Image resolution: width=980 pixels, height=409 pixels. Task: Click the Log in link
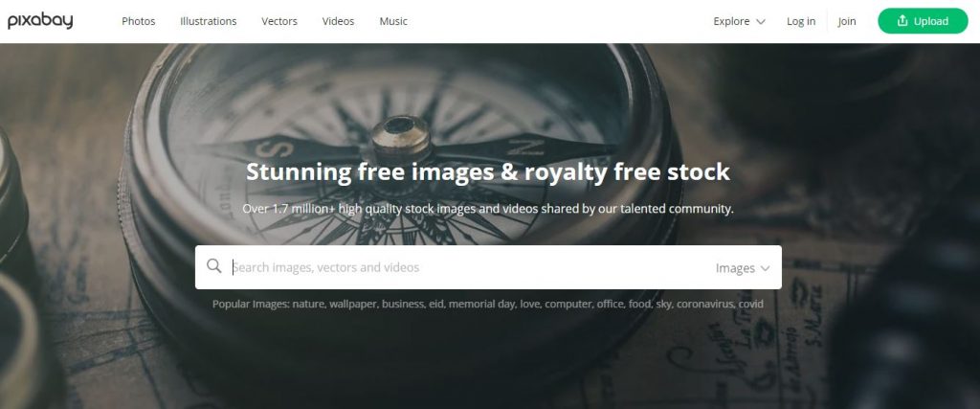801,21
